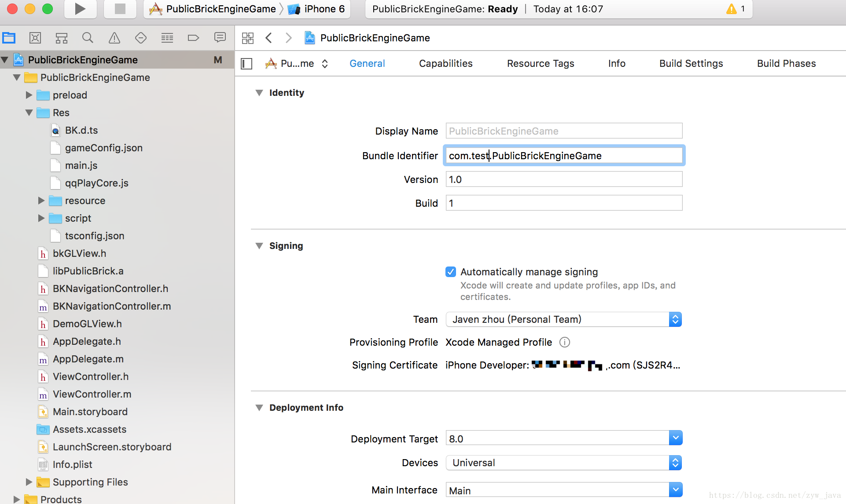This screenshot has height=504, width=846.
Task: Go back with the left chevron
Action: [269, 38]
